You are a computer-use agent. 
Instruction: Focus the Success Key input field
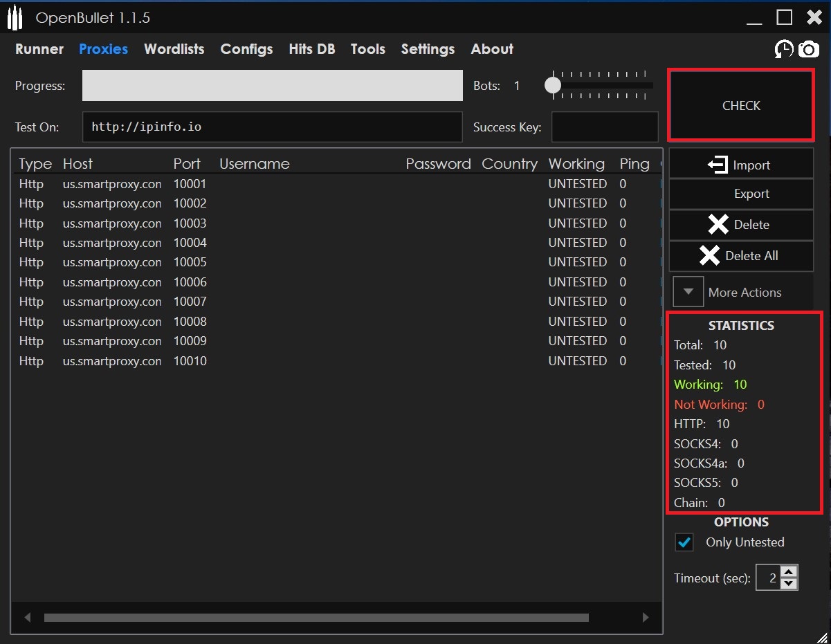click(605, 127)
